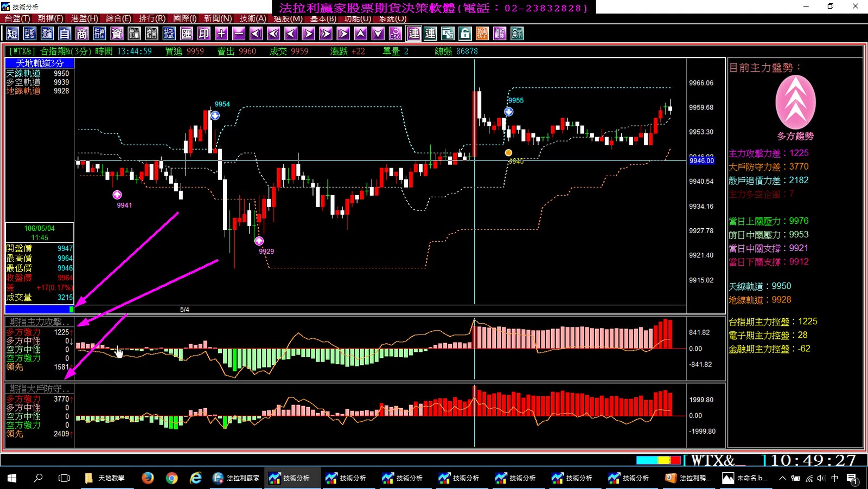Screen dimensions: 868x489
Task: Open the 新聞(N) menu
Action: tap(218, 18)
